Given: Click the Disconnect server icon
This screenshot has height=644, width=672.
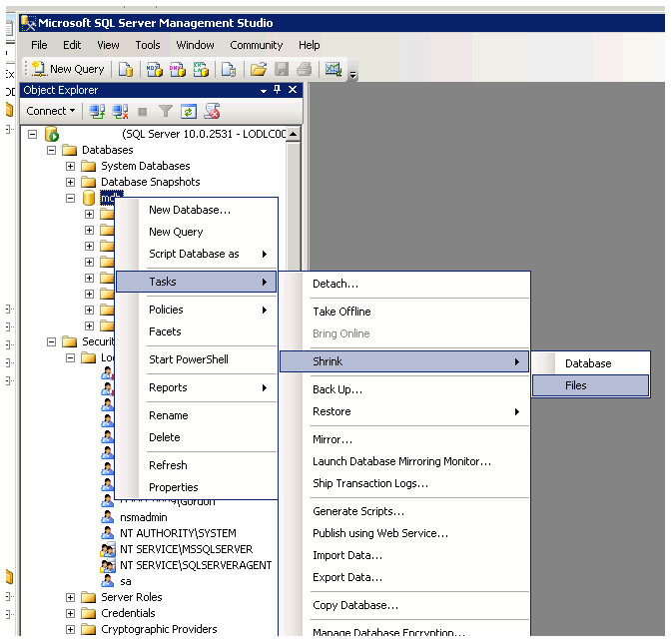Looking at the screenshot, I should coord(120,111).
